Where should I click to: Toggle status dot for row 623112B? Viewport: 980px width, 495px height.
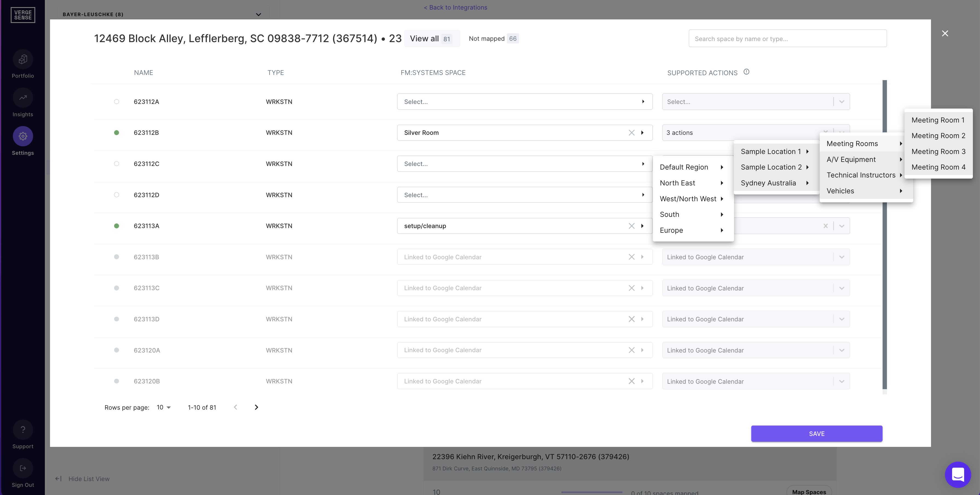(117, 133)
